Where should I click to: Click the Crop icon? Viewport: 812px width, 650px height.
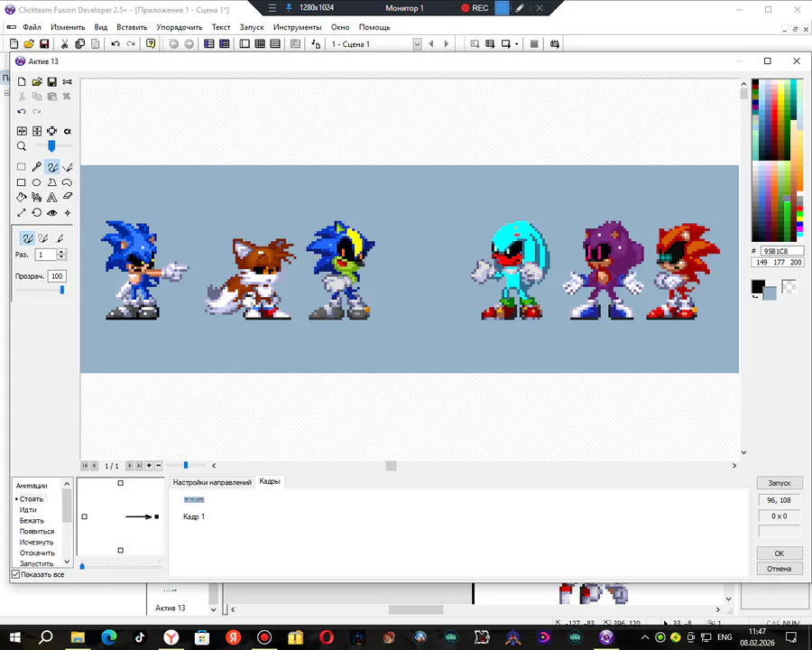pyautogui.click(x=51, y=131)
